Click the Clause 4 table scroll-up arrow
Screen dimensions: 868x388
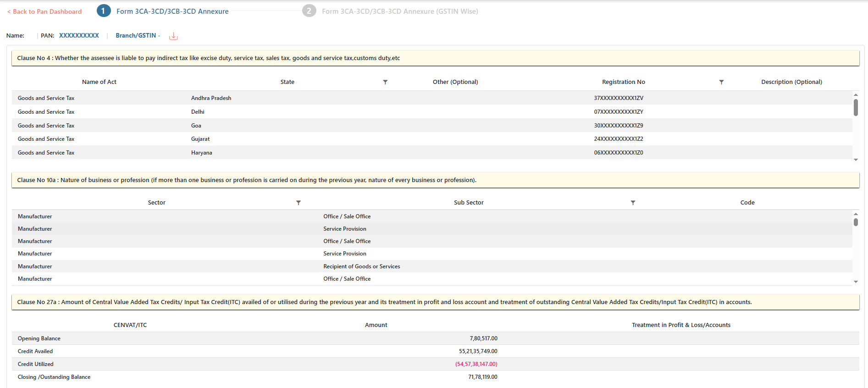pos(856,94)
